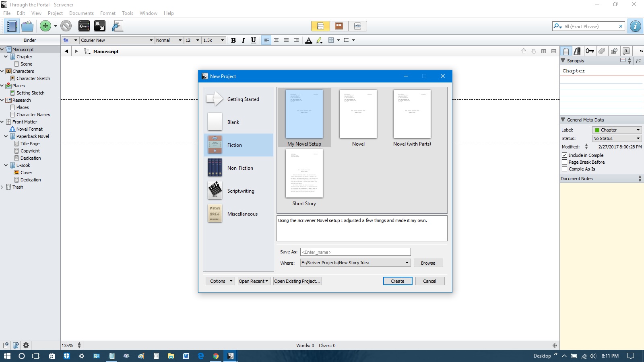Open the Open Recent dropdown
644x362 pixels.
click(x=254, y=281)
